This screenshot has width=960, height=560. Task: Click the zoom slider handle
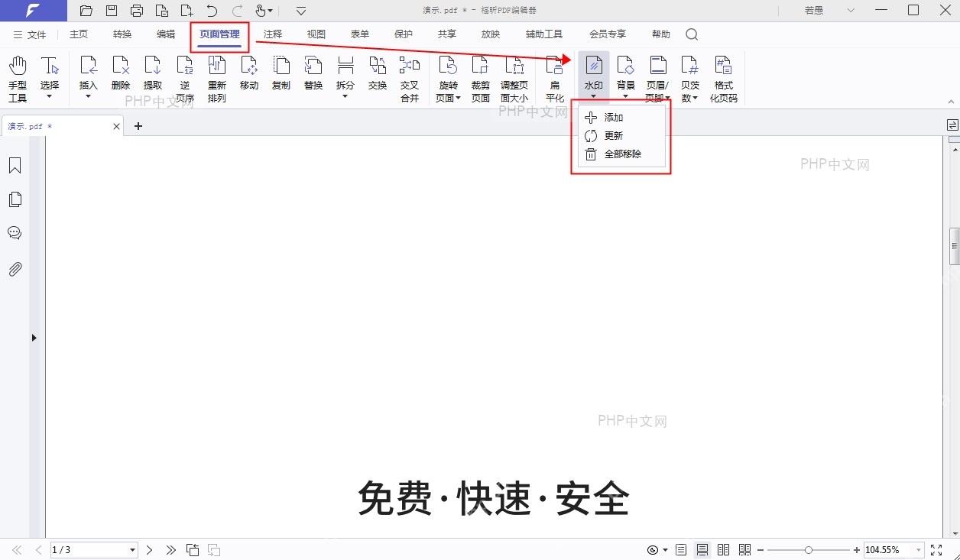(809, 550)
